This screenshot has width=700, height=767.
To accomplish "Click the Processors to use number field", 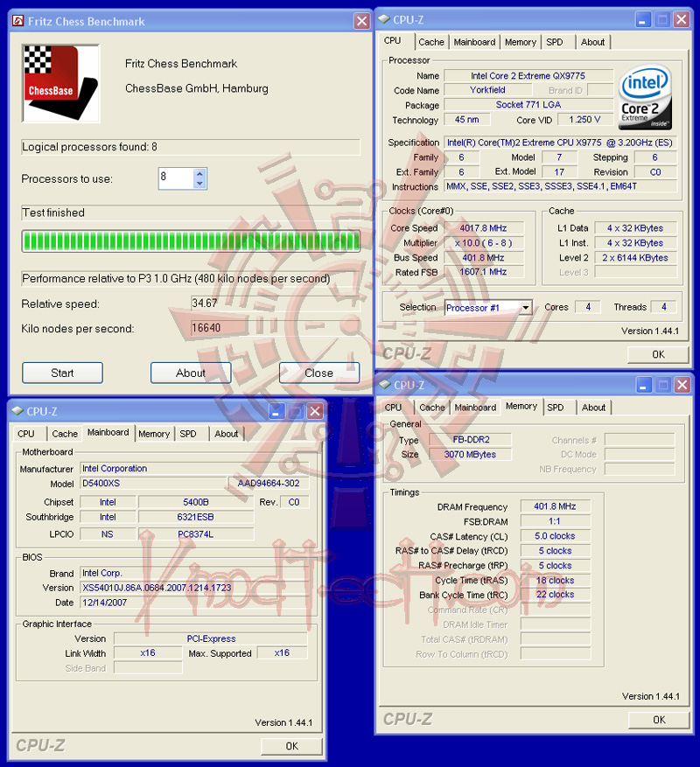I will coord(176,178).
